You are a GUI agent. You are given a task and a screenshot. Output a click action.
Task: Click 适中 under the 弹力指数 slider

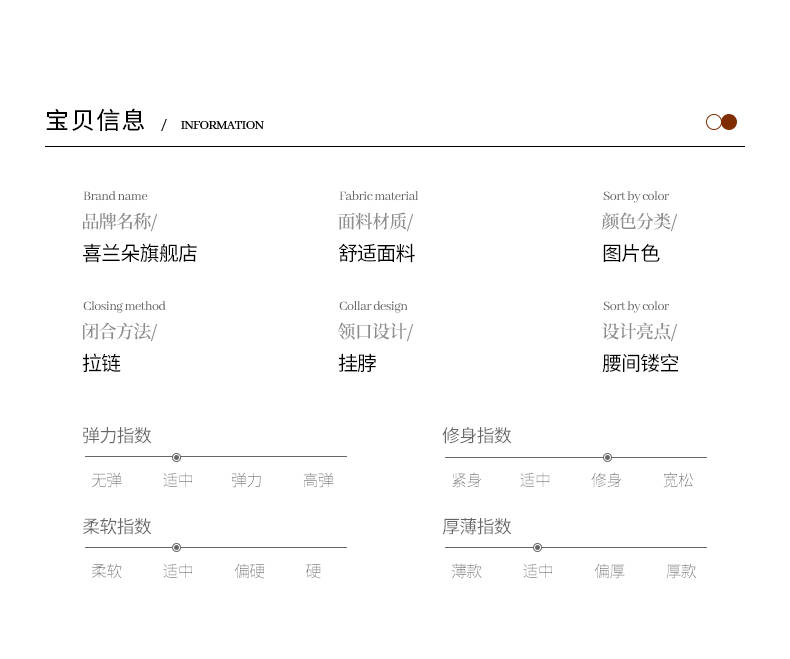[x=178, y=480]
